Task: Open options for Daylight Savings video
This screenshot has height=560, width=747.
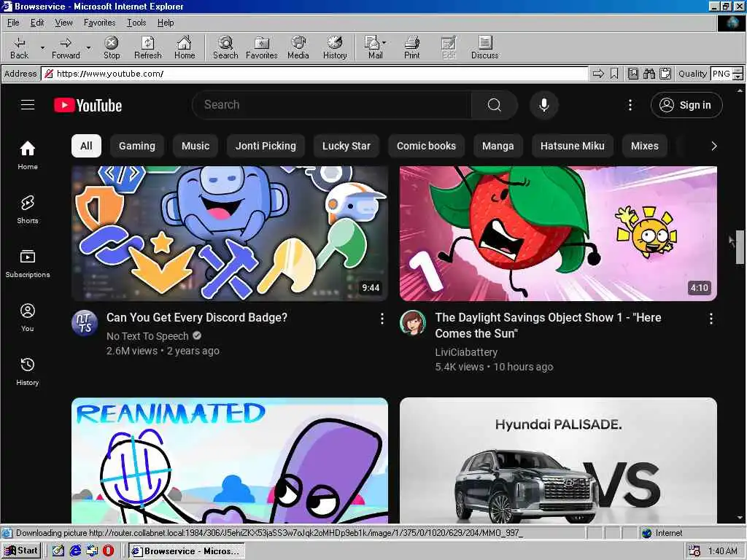Action: pyautogui.click(x=711, y=319)
